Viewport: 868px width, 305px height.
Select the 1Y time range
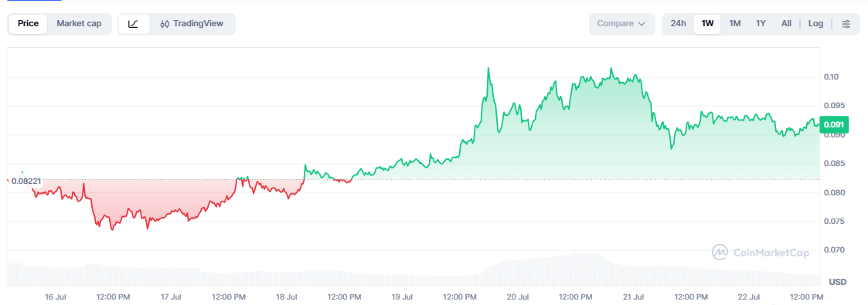click(x=761, y=24)
